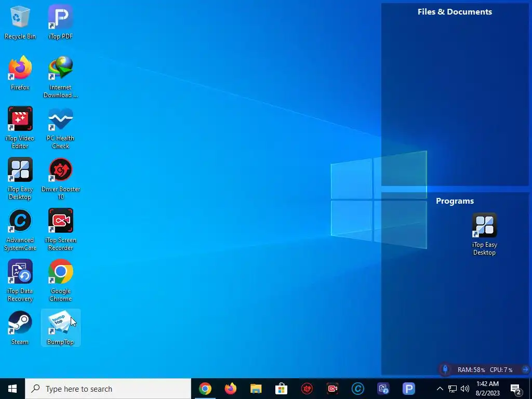The image size is (532, 399).
Task: Select the iTop Screen Recorder desktop shortcut
Action: [60, 230]
